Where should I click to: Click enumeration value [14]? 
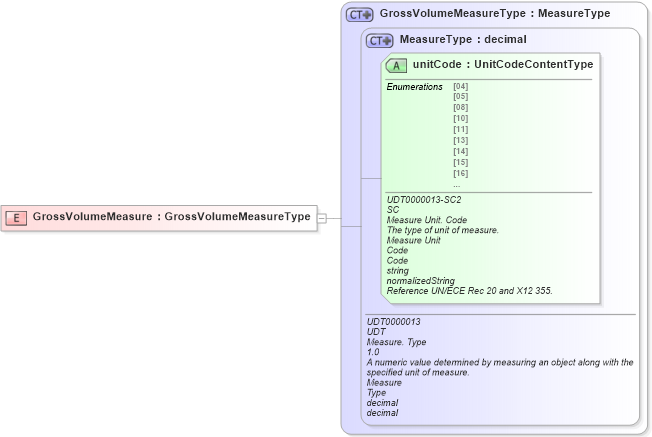[x=460, y=151]
